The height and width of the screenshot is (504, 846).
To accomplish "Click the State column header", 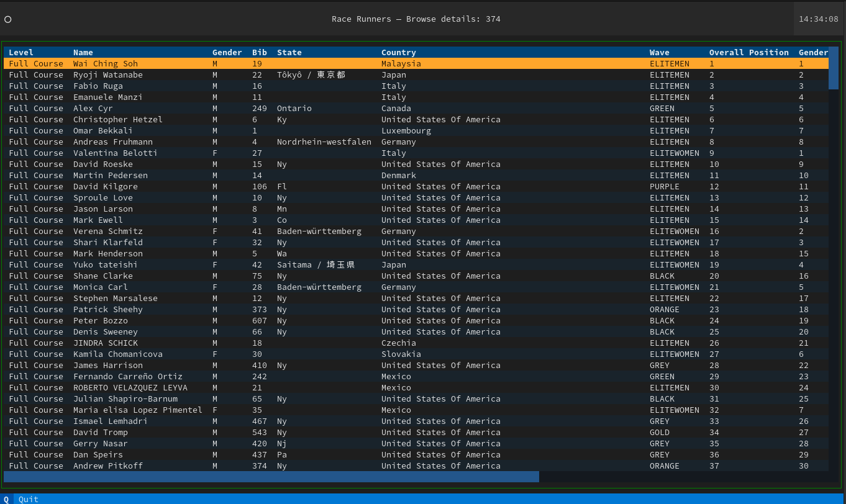I will (289, 53).
